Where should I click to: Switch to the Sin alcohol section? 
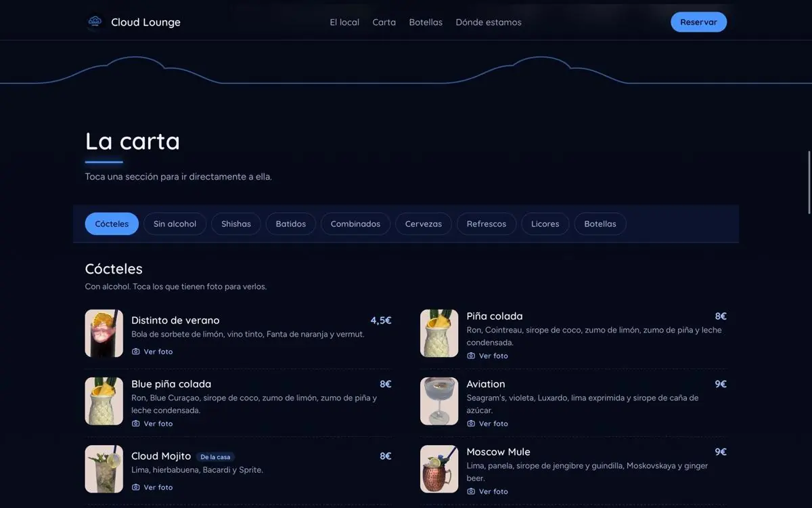click(x=175, y=224)
